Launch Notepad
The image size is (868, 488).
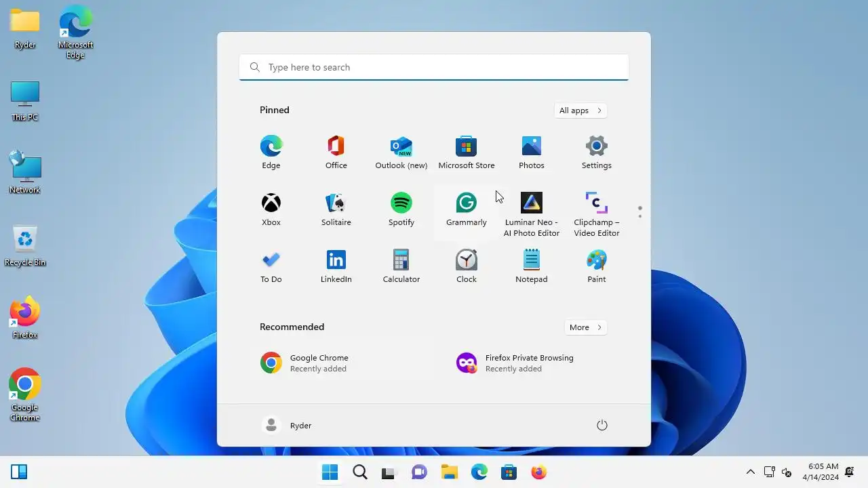pos(532,266)
